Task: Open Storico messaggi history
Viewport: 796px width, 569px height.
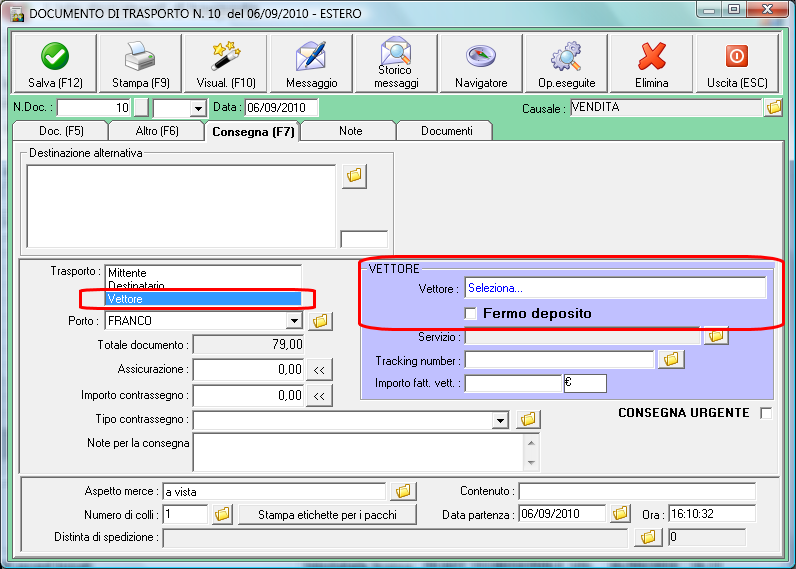Action: tap(396, 64)
